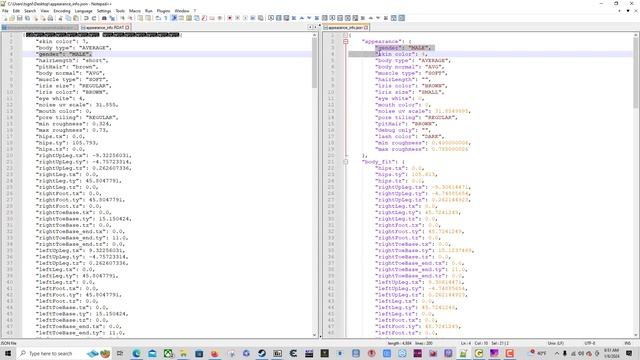Click "body type": "AVERAGE" line in left pane

pos(73,48)
